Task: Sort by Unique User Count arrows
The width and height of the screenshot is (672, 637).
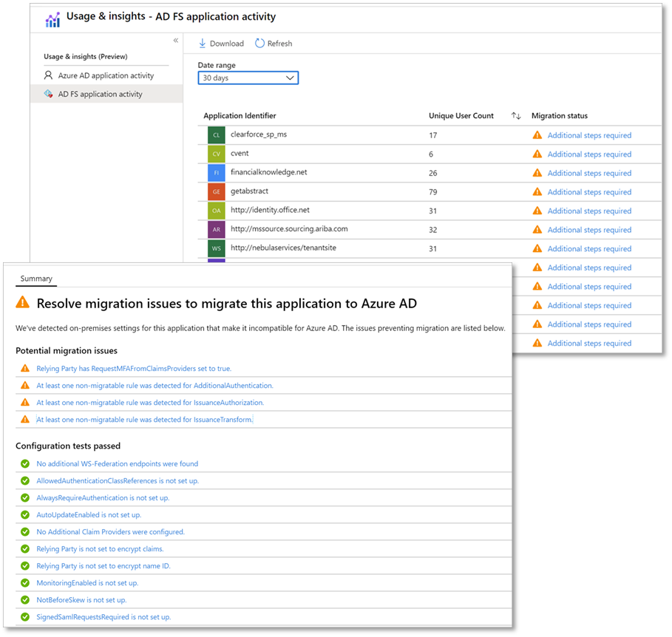Action: coord(516,116)
